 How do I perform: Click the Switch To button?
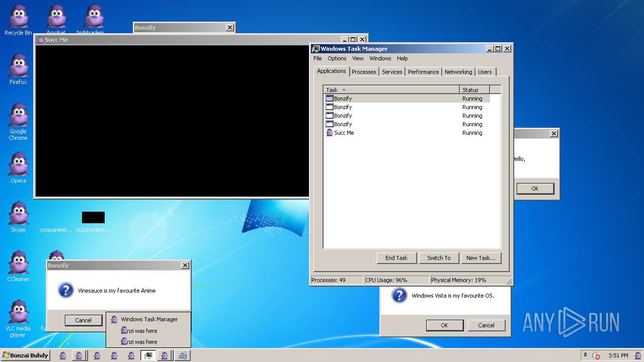[x=439, y=258]
